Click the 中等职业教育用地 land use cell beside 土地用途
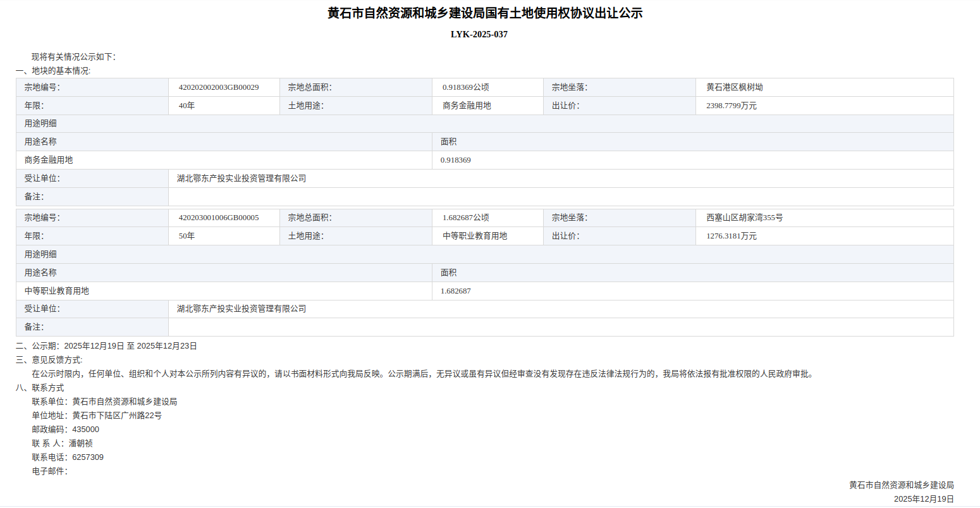 [x=475, y=236]
